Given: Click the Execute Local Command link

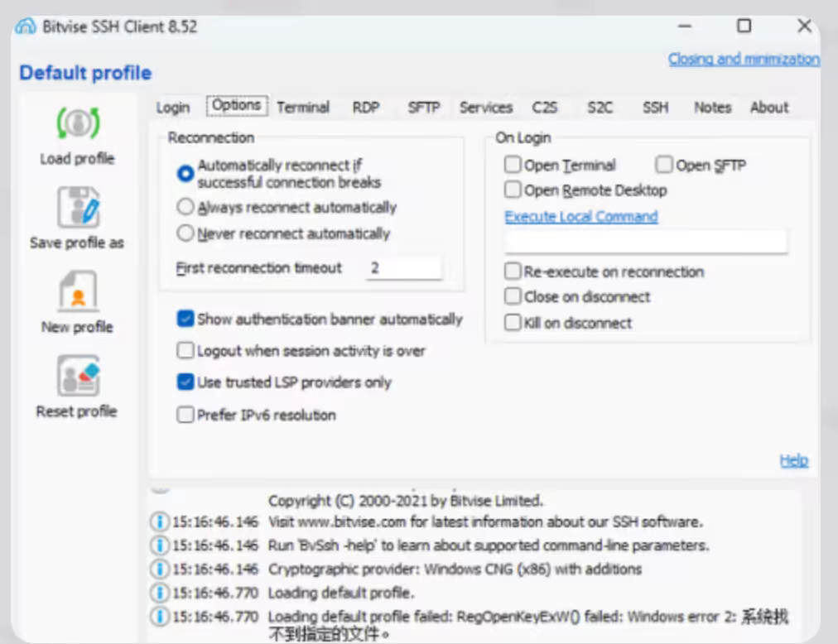Looking at the screenshot, I should click(x=581, y=216).
